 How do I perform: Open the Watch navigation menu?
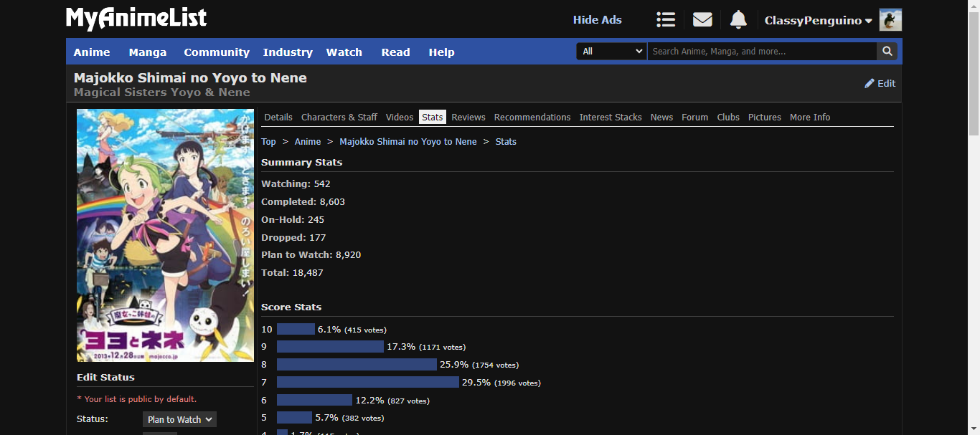tap(344, 52)
